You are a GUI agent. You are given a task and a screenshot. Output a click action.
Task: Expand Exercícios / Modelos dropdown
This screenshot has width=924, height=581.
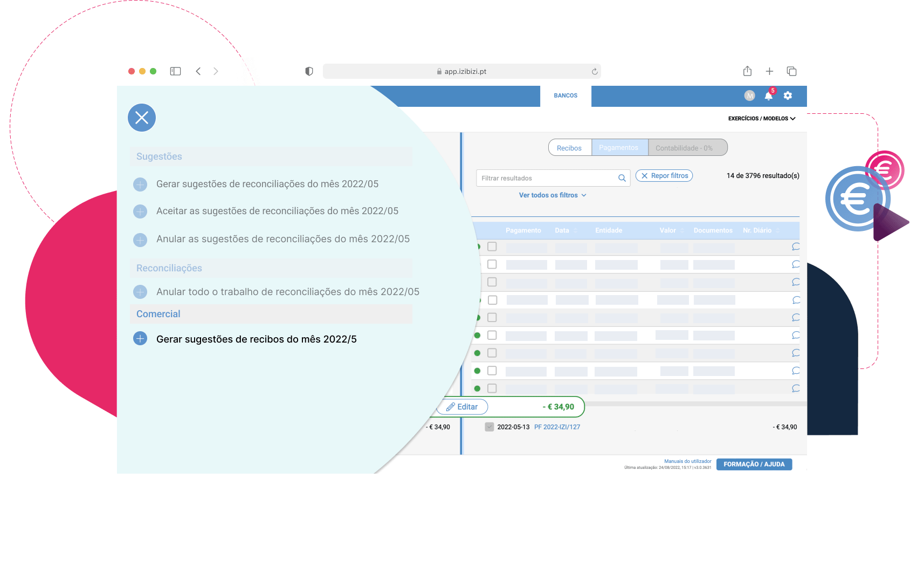click(x=761, y=119)
